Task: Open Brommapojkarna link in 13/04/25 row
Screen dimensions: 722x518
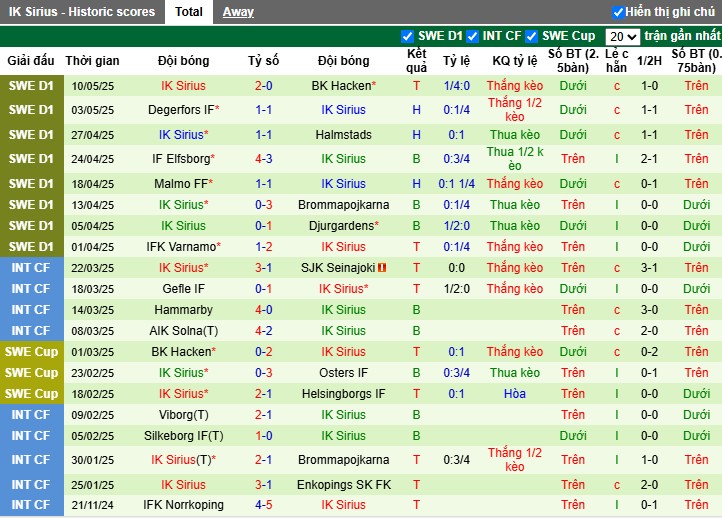Action: (x=344, y=204)
